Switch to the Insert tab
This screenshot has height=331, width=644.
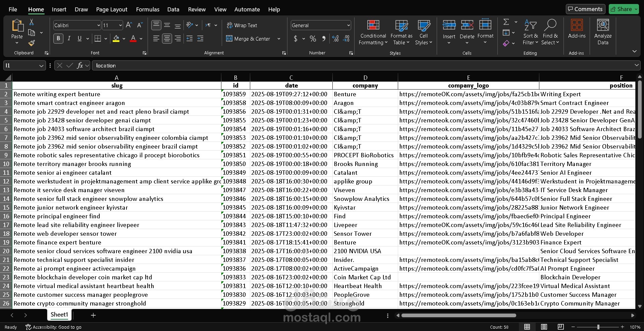pyautogui.click(x=59, y=9)
